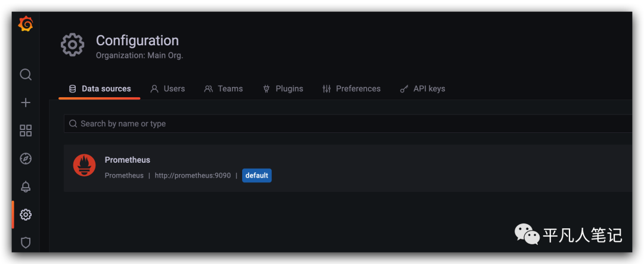Open the Server Admin shield icon
Viewport: 644px width, 264px height.
tap(26, 243)
